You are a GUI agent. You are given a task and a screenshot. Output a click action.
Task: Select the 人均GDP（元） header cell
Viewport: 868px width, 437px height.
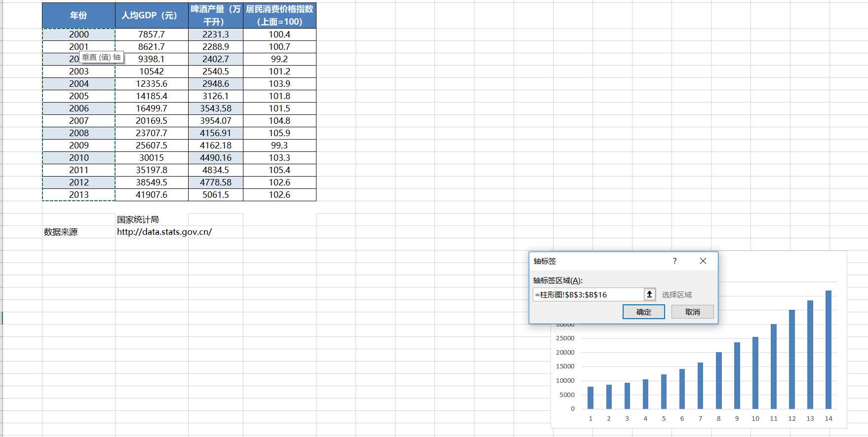click(x=152, y=15)
